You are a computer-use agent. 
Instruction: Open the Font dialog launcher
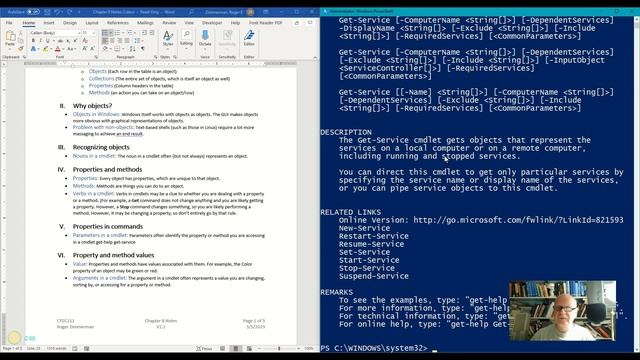coord(96,57)
